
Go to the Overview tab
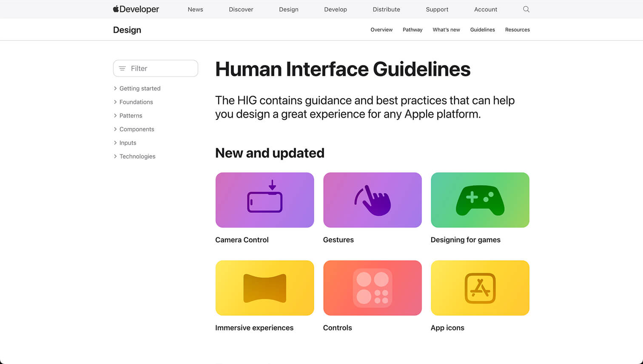coord(381,30)
